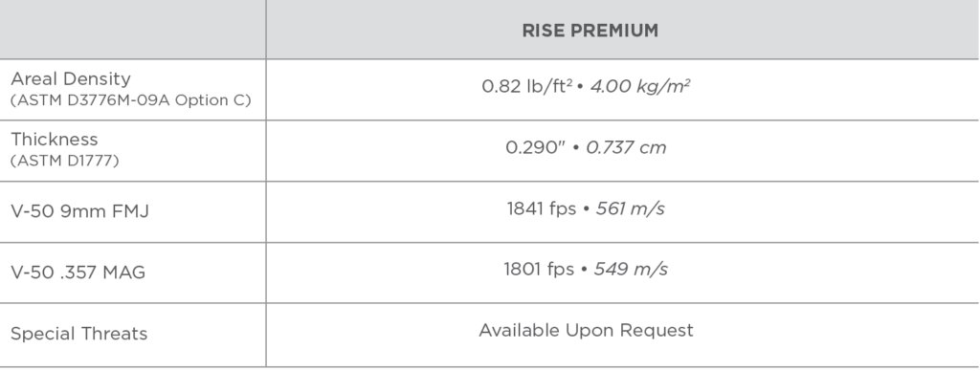This screenshot has width=980, height=371.
Task: Select the Thickness row label
Action: pos(55,139)
